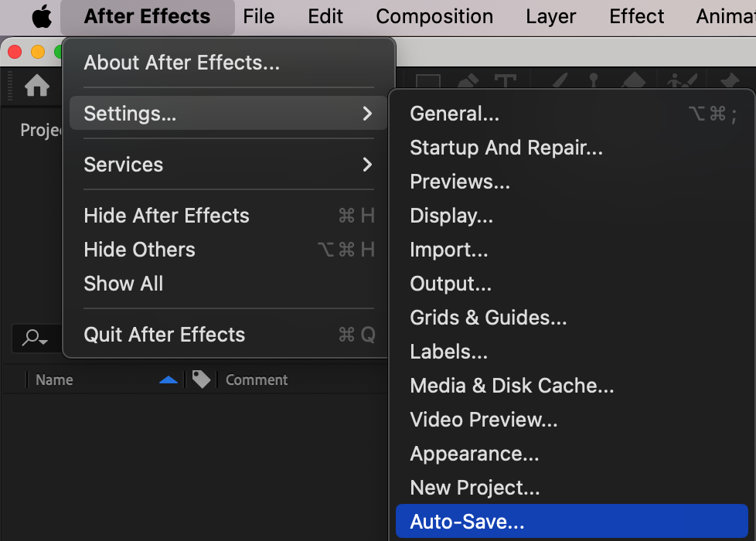
Task: Open Media & Disk Cache settings
Action: pos(512,386)
